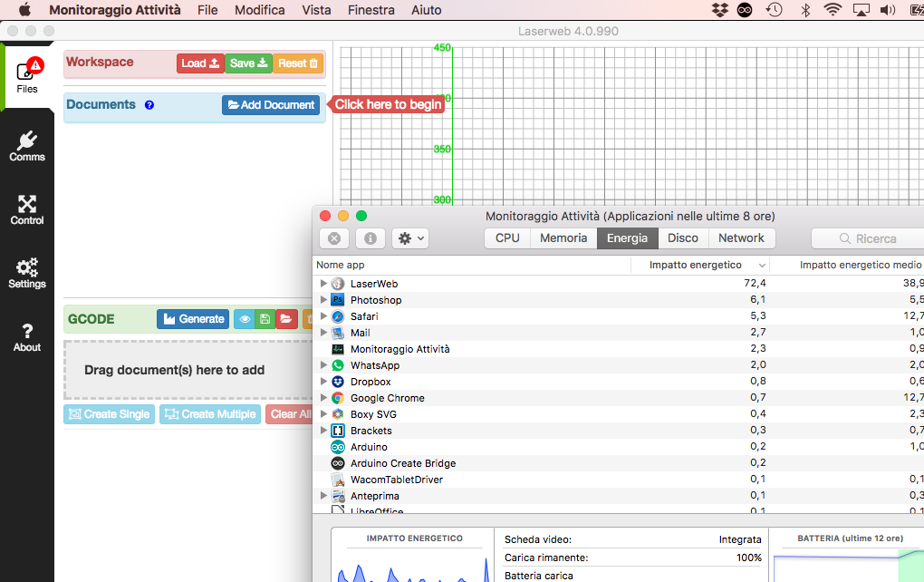Expand the WhatsApp process row
The height and width of the screenshot is (582, 924).
pos(323,365)
